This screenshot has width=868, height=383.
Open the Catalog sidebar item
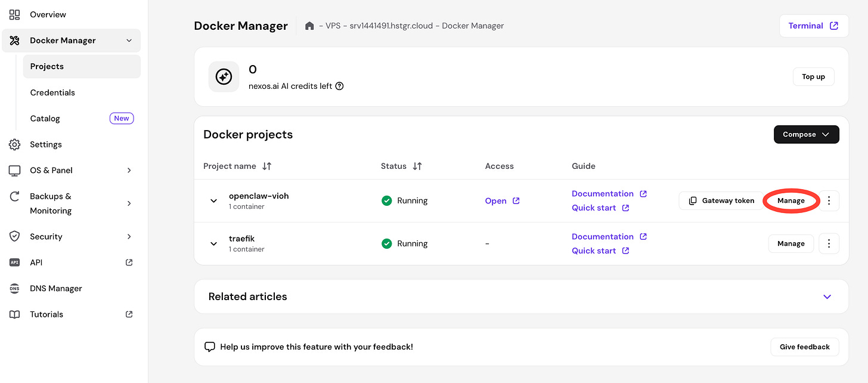pyautogui.click(x=45, y=119)
